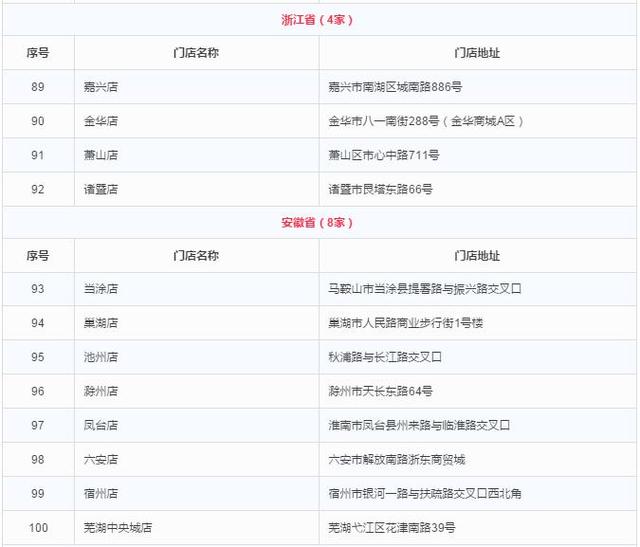The image size is (640, 547).
Task: Click 门店名称 header in 浙江省 table
Action: [196, 53]
